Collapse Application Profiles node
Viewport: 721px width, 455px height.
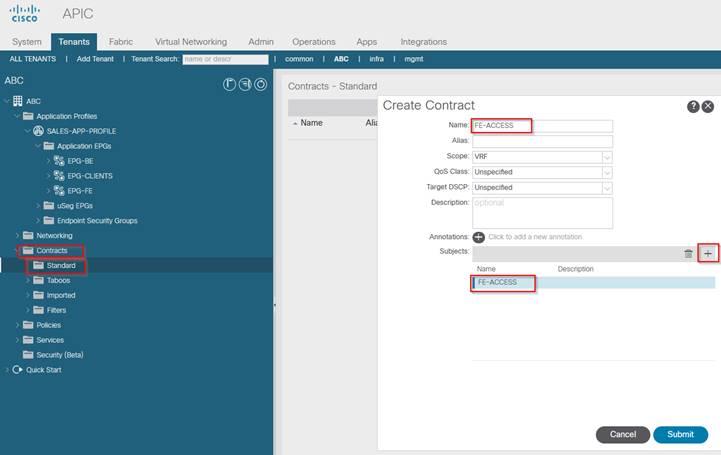point(17,116)
